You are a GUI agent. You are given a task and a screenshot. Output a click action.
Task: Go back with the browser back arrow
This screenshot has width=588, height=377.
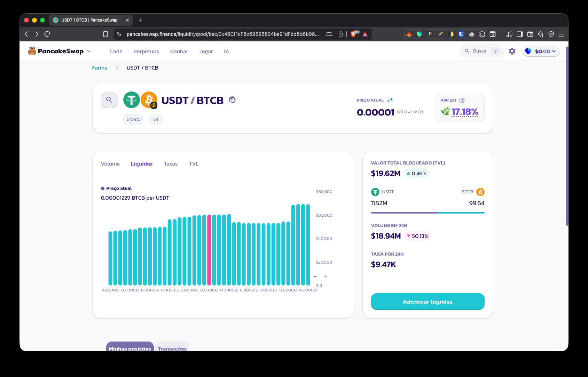(27, 34)
